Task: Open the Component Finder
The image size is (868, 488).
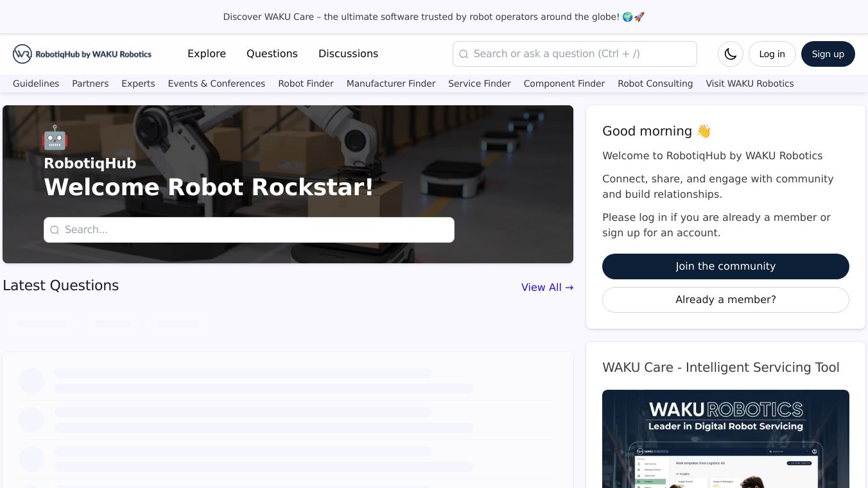Action: pyautogui.click(x=564, y=83)
